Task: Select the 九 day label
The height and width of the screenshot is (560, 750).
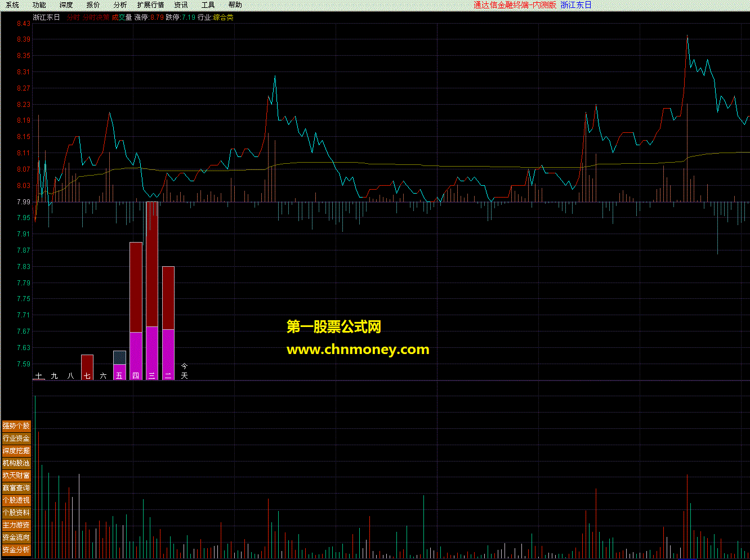Action: [x=55, y=375]
